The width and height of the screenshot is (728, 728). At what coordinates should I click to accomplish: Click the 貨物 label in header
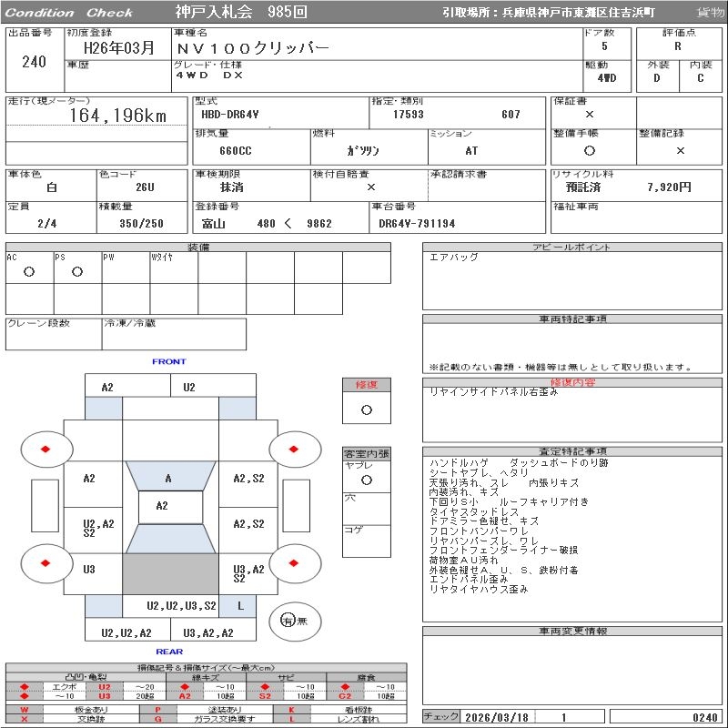710,13
